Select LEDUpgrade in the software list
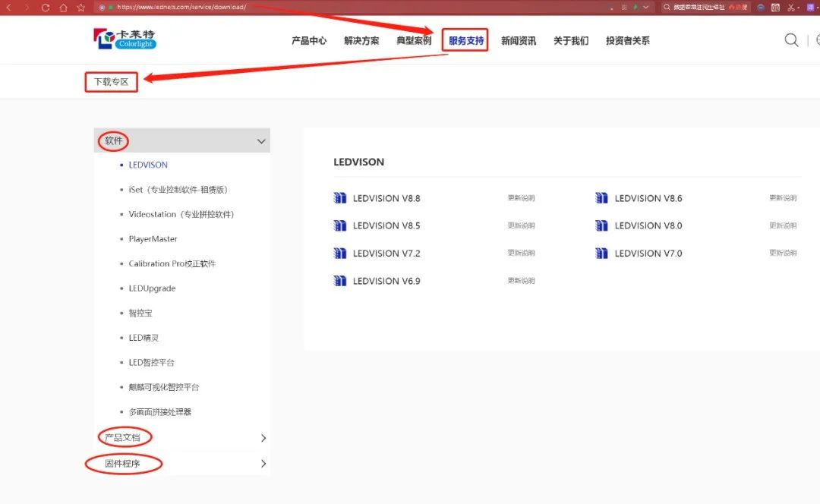Screen dimensions: 820x504 point(152,288)
